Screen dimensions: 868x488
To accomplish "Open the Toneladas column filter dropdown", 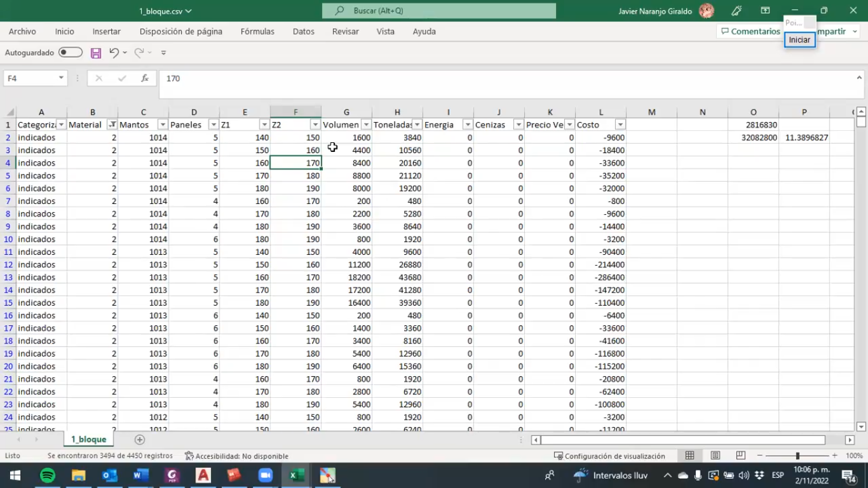I will coord(417,125).
